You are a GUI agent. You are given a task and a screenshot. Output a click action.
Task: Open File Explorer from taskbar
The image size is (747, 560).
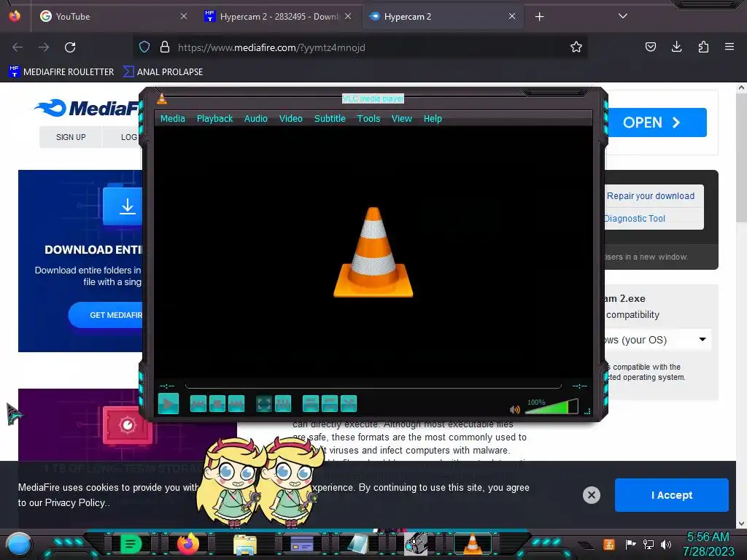(245, 544)
